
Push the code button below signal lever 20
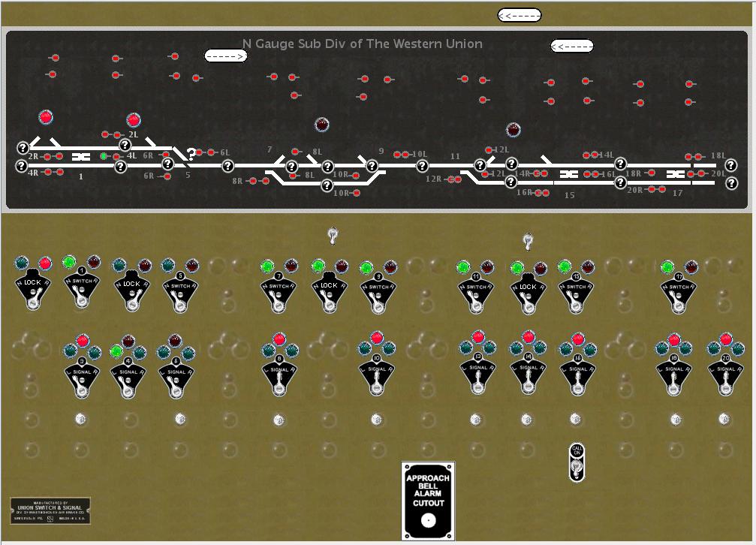[724, 419]
